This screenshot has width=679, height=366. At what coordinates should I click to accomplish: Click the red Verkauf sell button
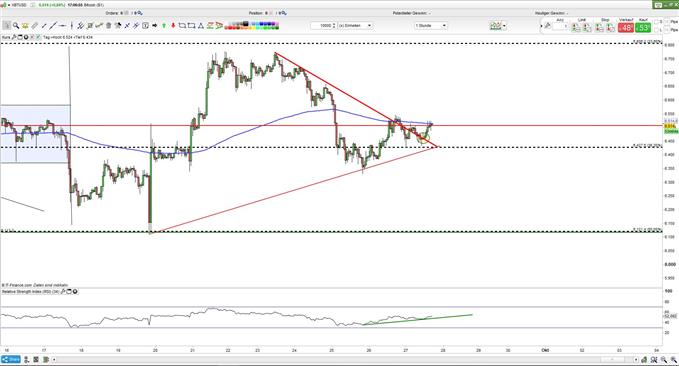click(626, 28)
